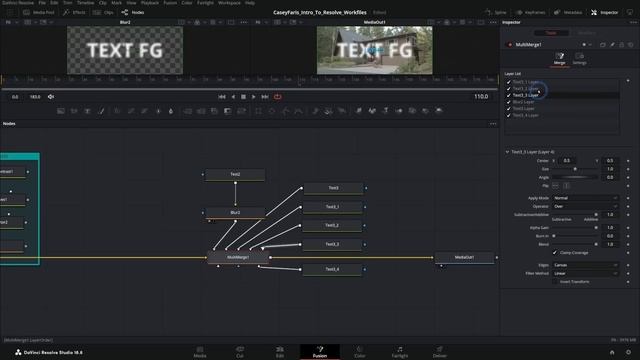
Task: Open the Project Manager home icon
Action: pos(612,352)
